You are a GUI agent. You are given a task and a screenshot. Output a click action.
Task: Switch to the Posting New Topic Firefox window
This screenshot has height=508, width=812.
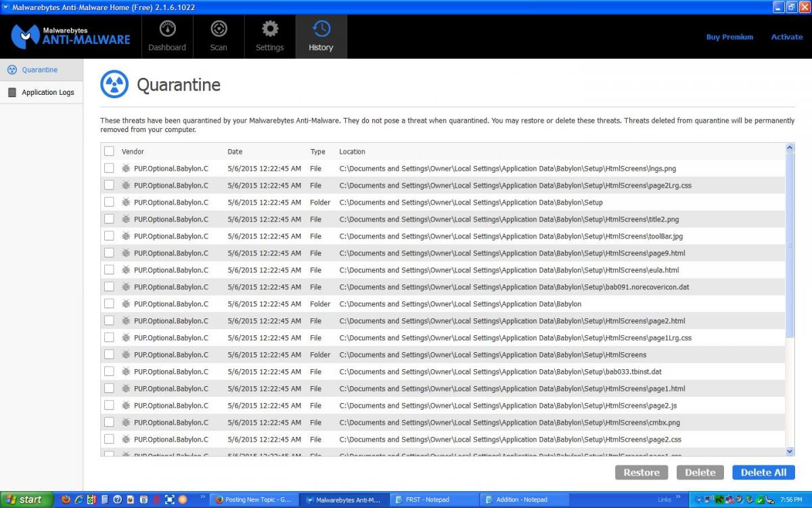tap(253, 500)
